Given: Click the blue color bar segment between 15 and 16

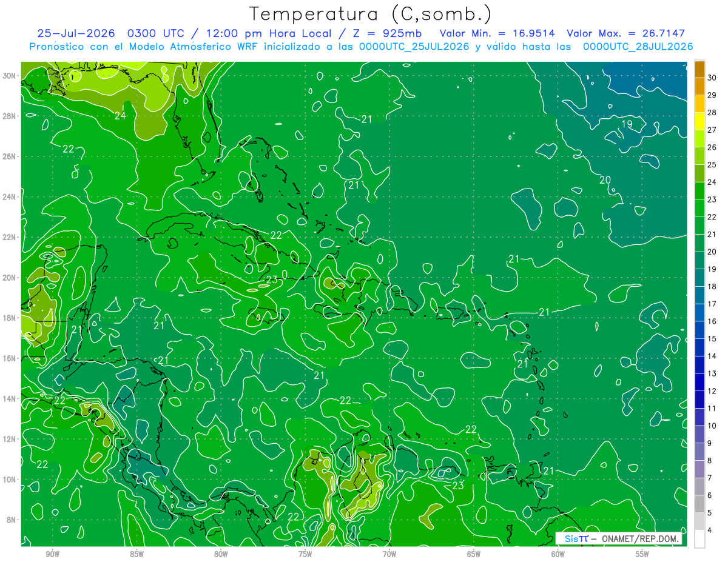Looking at the screenshot, I should (699, 330).
